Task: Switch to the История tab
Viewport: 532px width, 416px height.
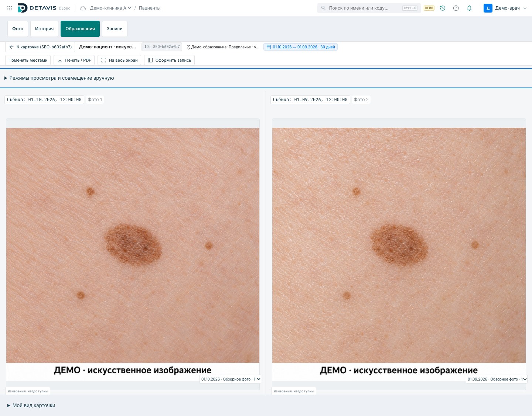Action: [44, 29]
